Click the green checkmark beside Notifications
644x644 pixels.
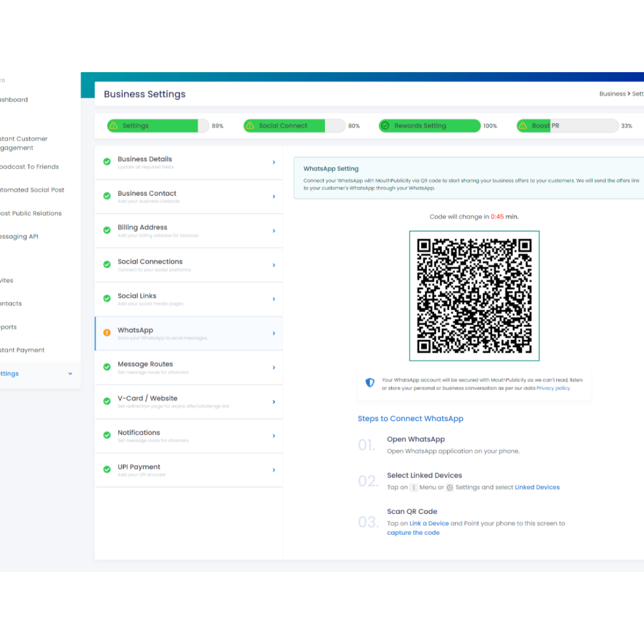[107, 435]
